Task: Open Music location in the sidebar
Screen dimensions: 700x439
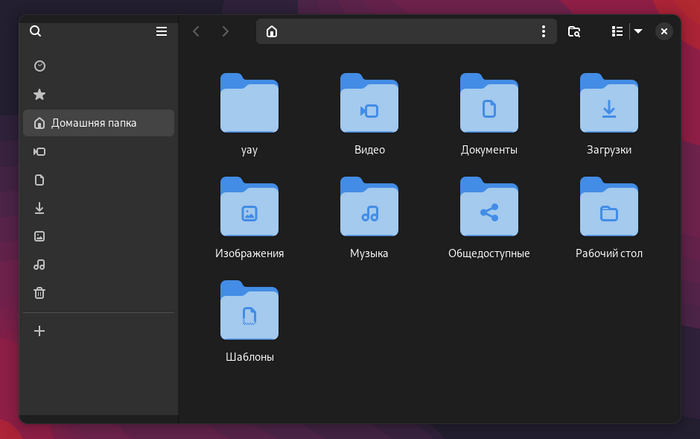Action: pos(39,265)
